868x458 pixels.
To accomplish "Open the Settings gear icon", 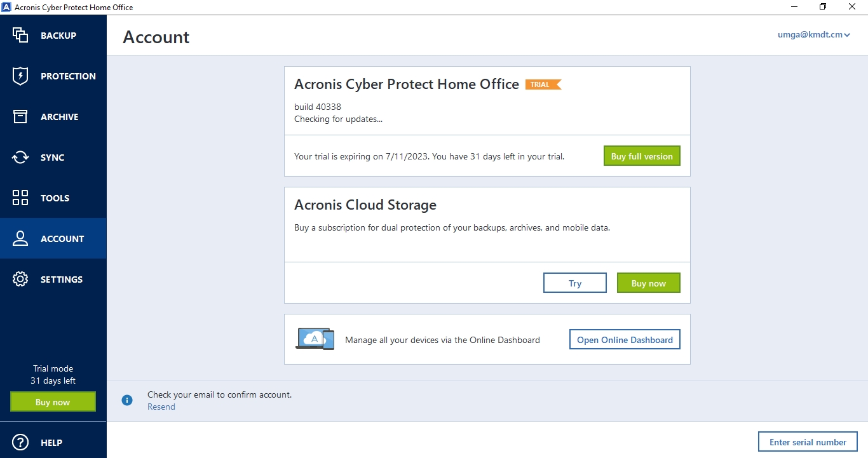I will (20, 280).
